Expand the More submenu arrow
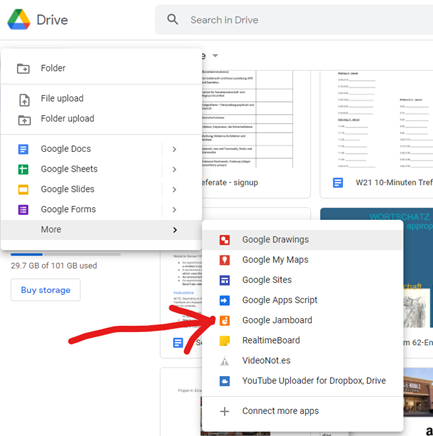Viewport: 433px width, 436px height. point(175,230)
